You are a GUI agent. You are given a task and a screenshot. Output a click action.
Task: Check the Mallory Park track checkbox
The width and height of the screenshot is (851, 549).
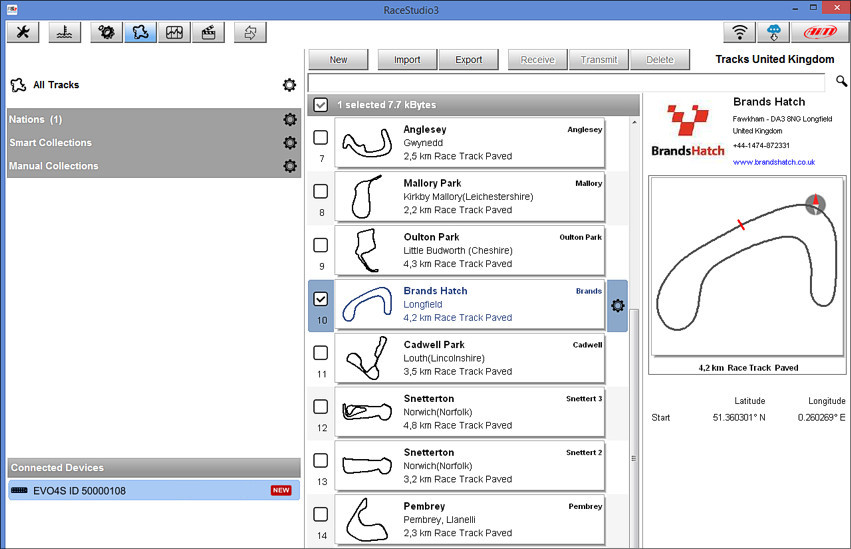[x=321, y=191]
